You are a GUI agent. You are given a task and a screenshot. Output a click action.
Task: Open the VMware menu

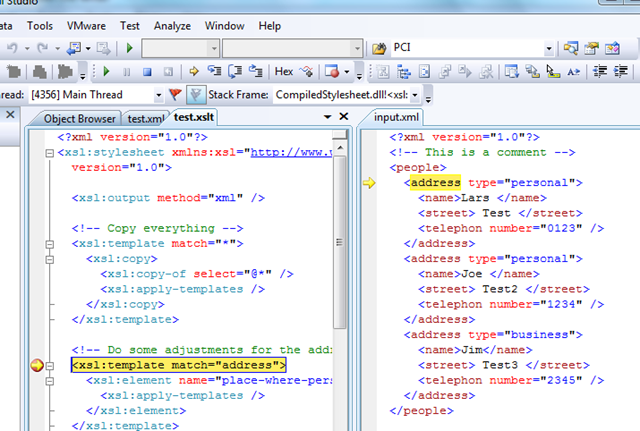tap(86, 26)
